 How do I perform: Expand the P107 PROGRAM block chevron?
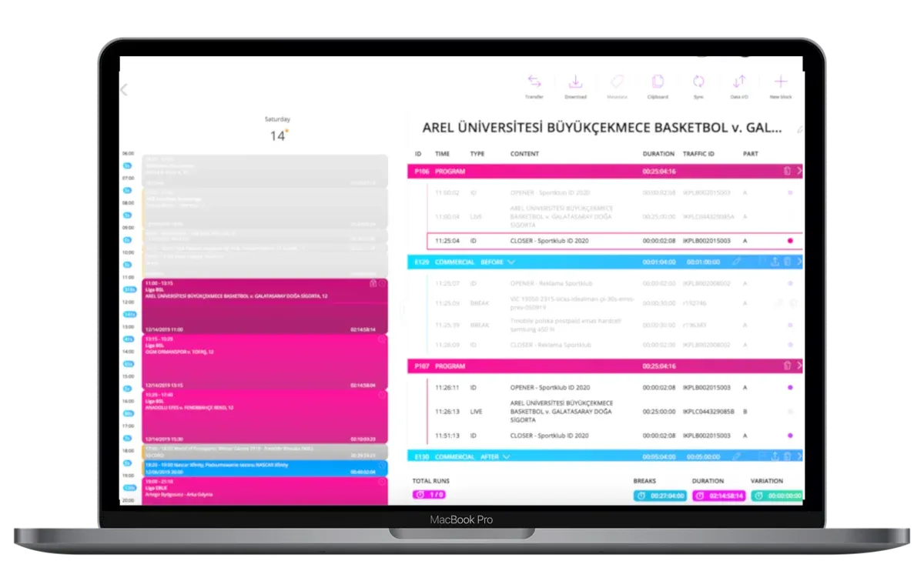point(799,366)
